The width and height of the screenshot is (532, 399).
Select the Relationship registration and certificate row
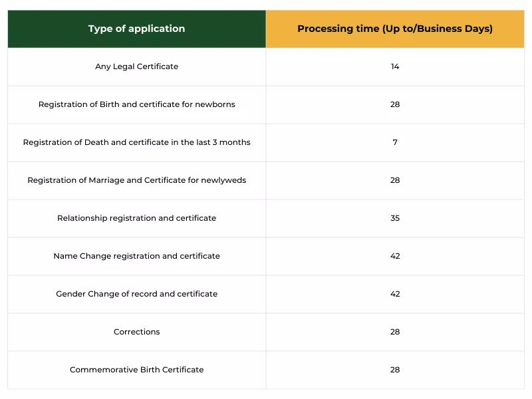136,218
